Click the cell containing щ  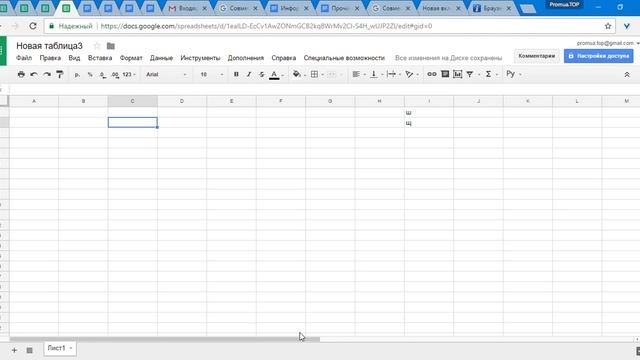429,122
